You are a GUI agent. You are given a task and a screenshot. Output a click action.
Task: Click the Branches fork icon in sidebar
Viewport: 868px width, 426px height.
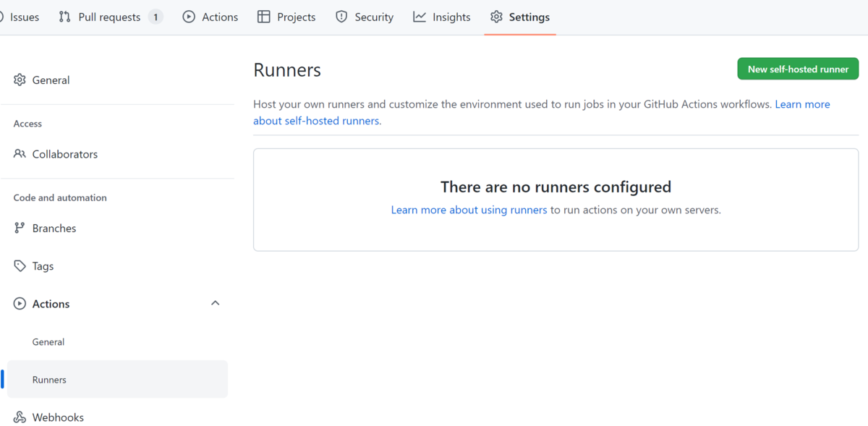20,228
